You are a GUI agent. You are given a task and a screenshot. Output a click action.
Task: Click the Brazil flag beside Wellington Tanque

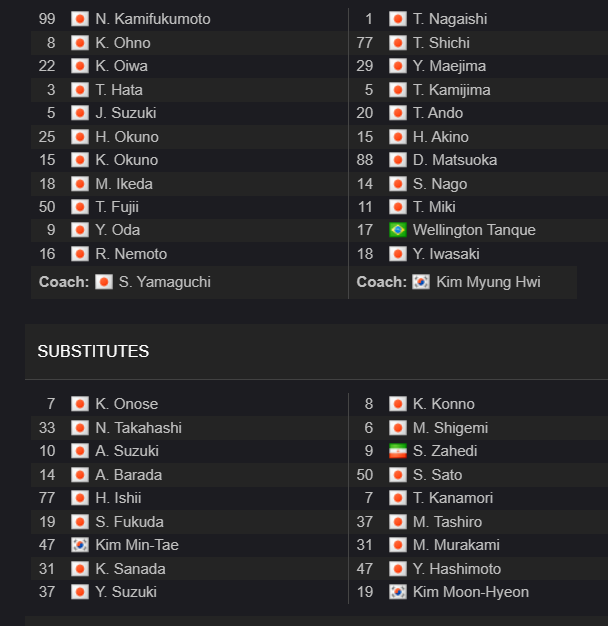tap(398, 230)
